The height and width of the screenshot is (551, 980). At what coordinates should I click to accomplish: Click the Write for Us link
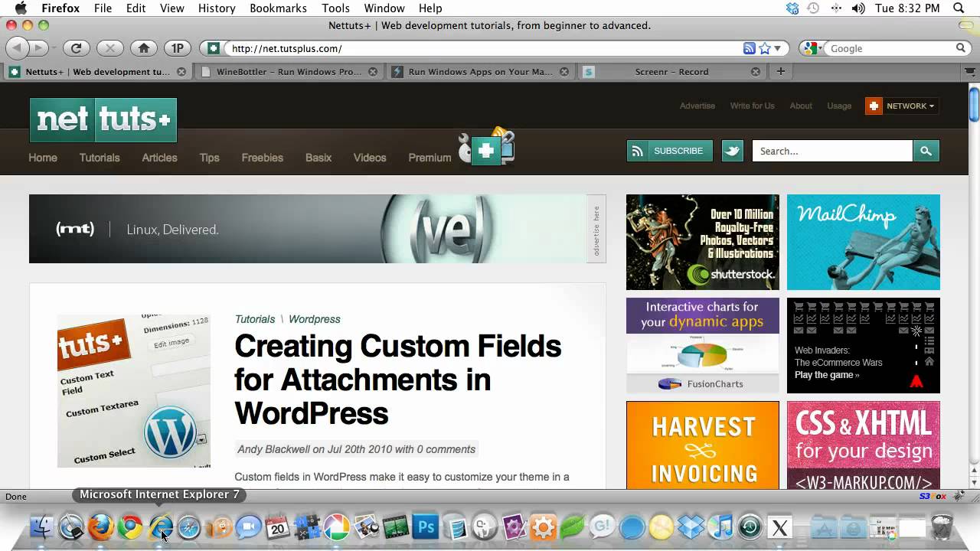(752, 106)
